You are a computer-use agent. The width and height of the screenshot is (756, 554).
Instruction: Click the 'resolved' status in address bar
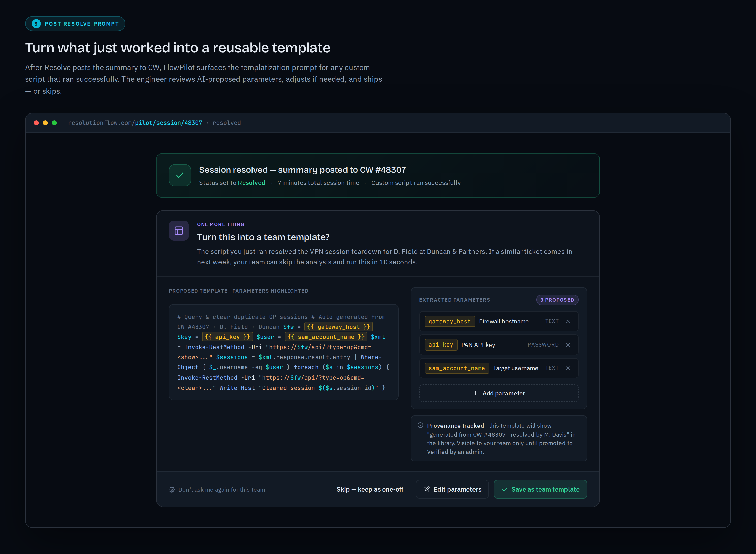[227, 123]
